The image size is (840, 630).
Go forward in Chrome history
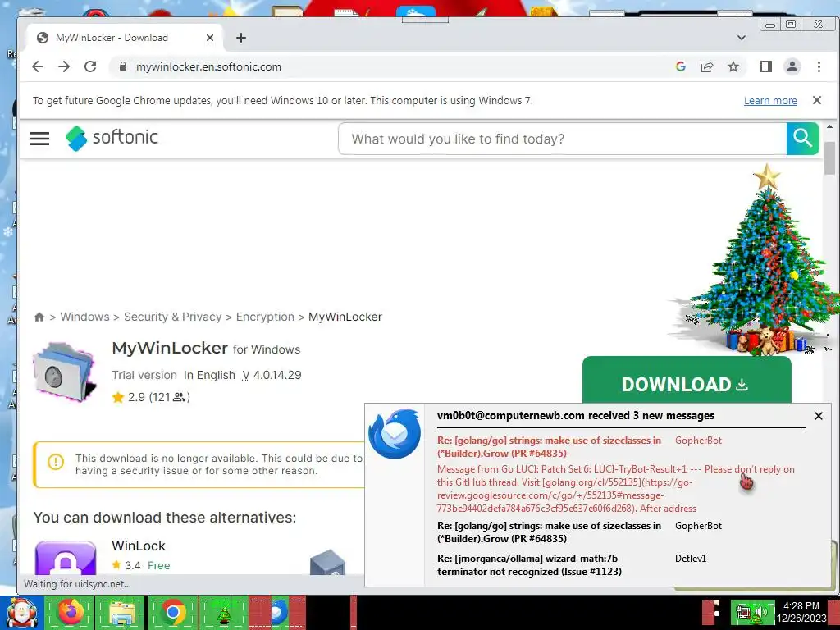click(64, 66)
